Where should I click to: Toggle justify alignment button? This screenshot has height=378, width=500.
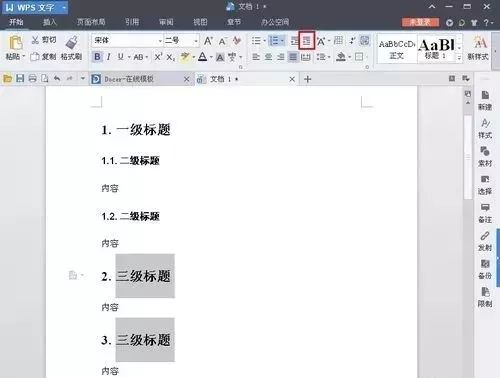click(x=293, y=57)
